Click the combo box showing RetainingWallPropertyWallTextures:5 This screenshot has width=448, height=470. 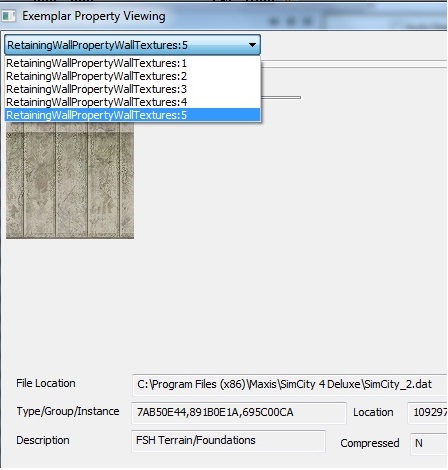(x=132, y=45)
